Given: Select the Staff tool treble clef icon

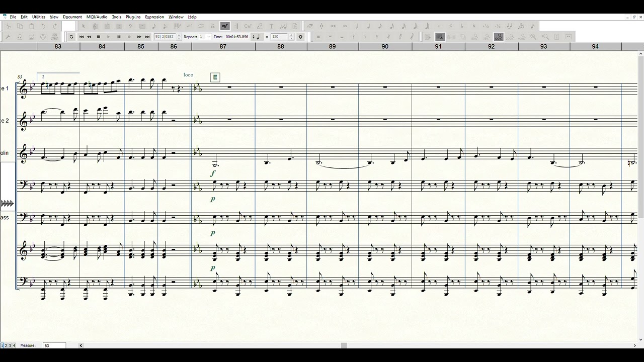Looking at the screenshot, I should pyautogui.click(x=95, y=26).
